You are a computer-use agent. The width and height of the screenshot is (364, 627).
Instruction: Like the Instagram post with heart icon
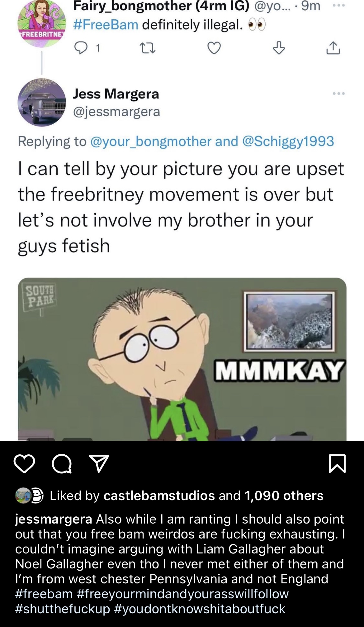(x=24, y=464)
